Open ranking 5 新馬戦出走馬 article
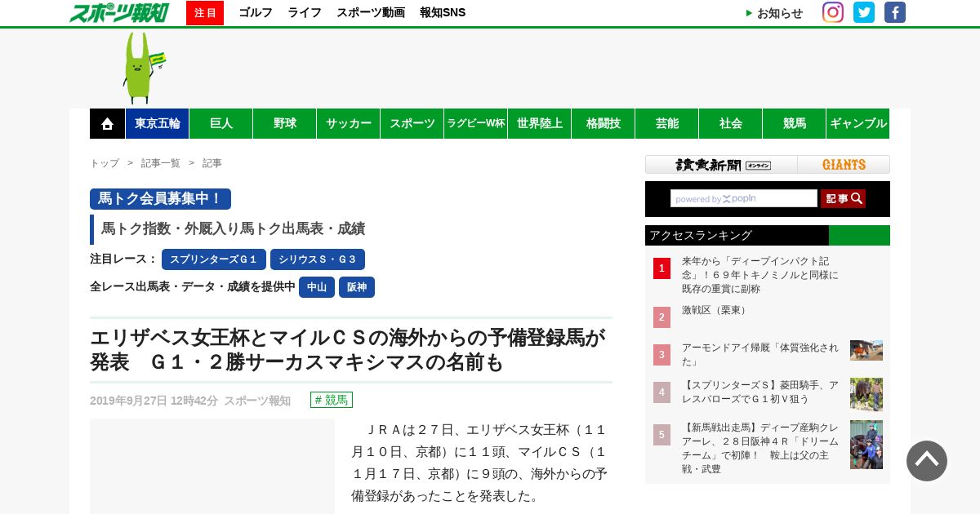The image size is (980, 514). [760, 449]
